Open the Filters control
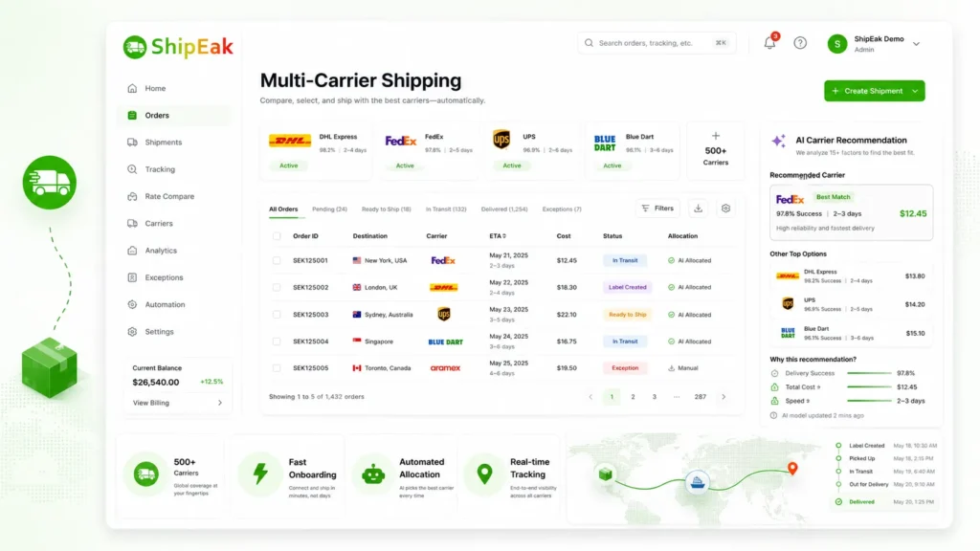This screenshot has width=980, height=551. pos(657,208)
